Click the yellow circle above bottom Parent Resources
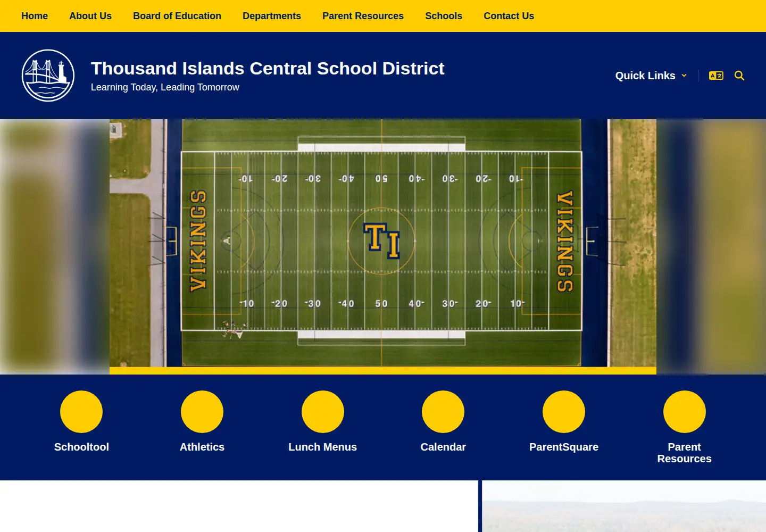The height and width of the screenshot is (532, 766). [685, 412]
